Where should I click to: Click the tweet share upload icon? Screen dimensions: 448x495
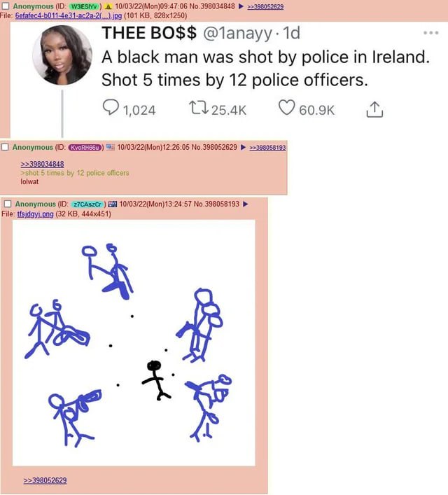(x=374, y=109)
